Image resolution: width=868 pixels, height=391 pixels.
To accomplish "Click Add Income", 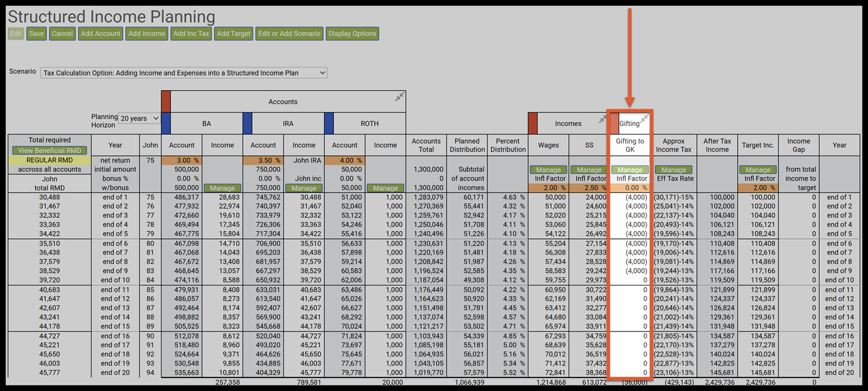I will tap(146, 34).
